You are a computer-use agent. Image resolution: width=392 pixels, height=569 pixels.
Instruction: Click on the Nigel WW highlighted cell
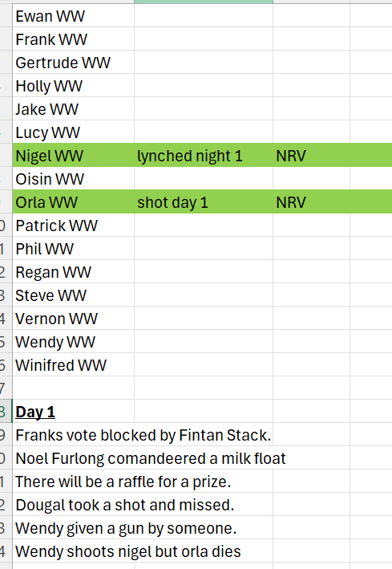coord(73,156)
